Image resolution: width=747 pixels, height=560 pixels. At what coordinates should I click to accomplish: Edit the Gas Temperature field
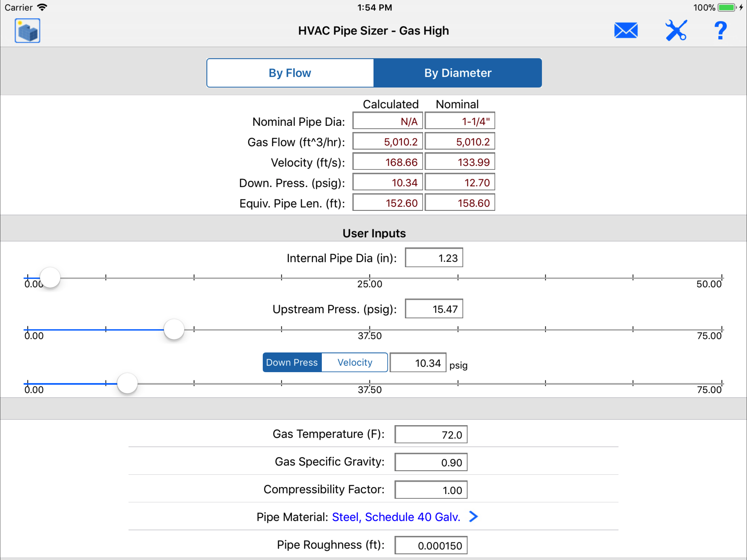tap(431, 434)
